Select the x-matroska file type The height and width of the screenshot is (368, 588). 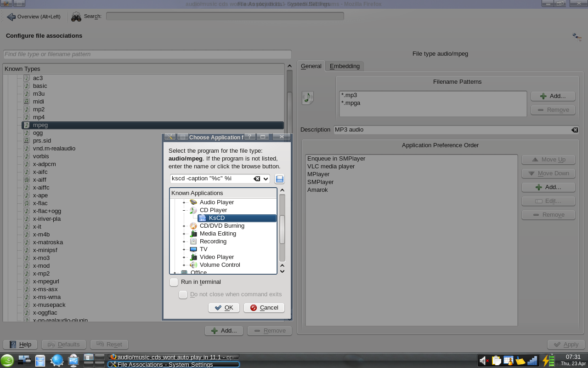(48, 242)
